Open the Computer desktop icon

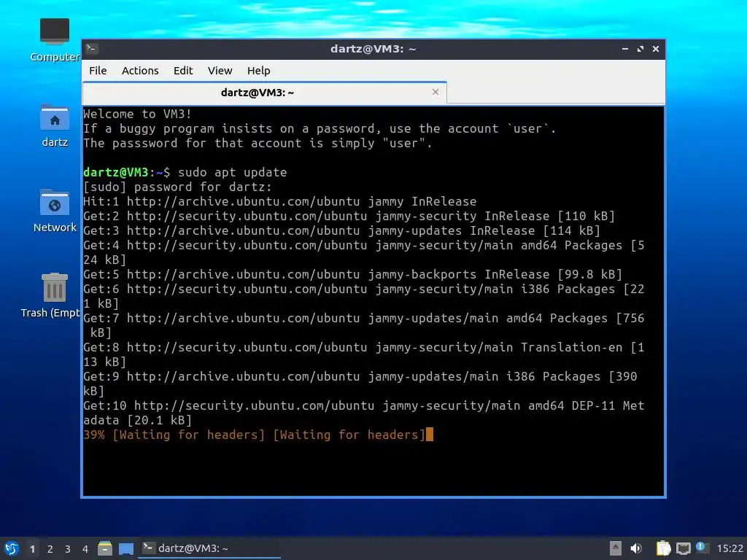tap(54, 31)
